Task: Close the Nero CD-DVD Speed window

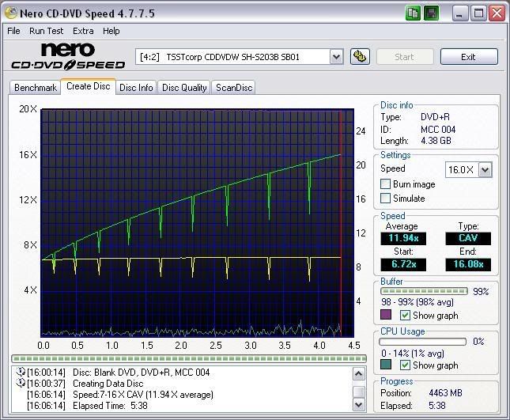Action: tap(497, 13)
